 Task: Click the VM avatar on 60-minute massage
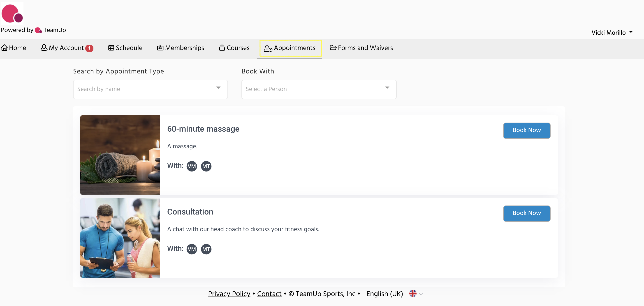tap(192, 166)
